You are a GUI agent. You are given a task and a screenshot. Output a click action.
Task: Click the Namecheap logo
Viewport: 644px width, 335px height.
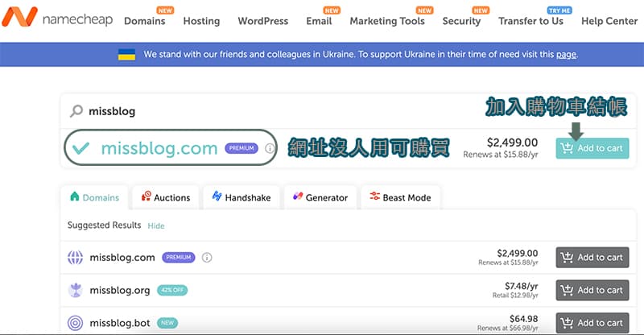point(57,18)
